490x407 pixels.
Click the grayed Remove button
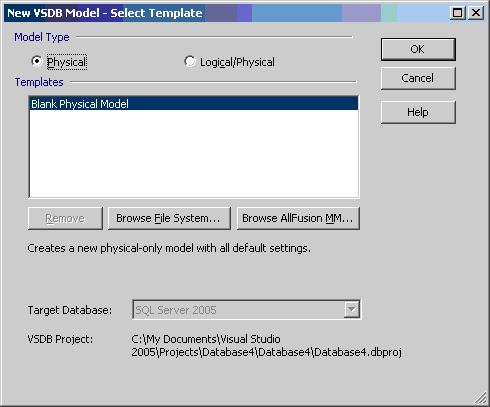(x=65, y=218)
